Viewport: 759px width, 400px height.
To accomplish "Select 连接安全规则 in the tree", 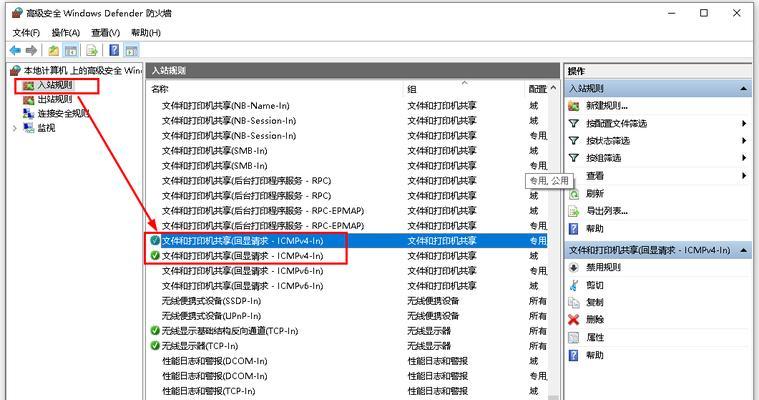I will (x=63, y=114).
